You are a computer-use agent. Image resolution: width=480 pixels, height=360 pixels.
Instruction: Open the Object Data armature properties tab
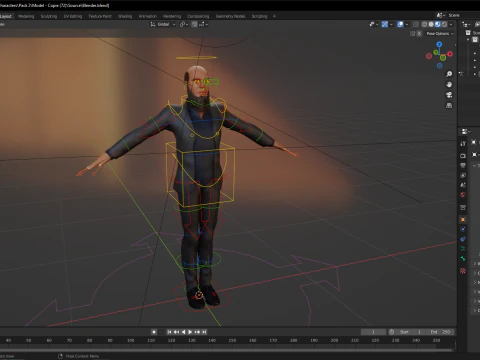click(x=463, y=249)
